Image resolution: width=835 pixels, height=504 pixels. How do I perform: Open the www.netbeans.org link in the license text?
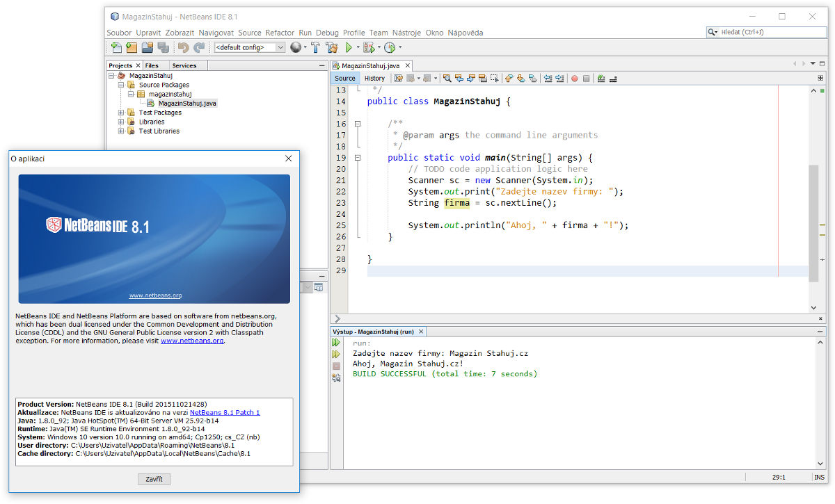click(192, 341)
